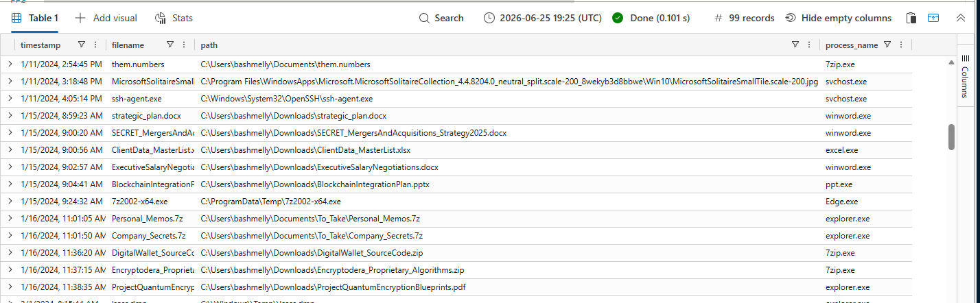Screen dimensions: 980x303
Task: Click the filter icon on path column
Action: (x=795, y=45)
